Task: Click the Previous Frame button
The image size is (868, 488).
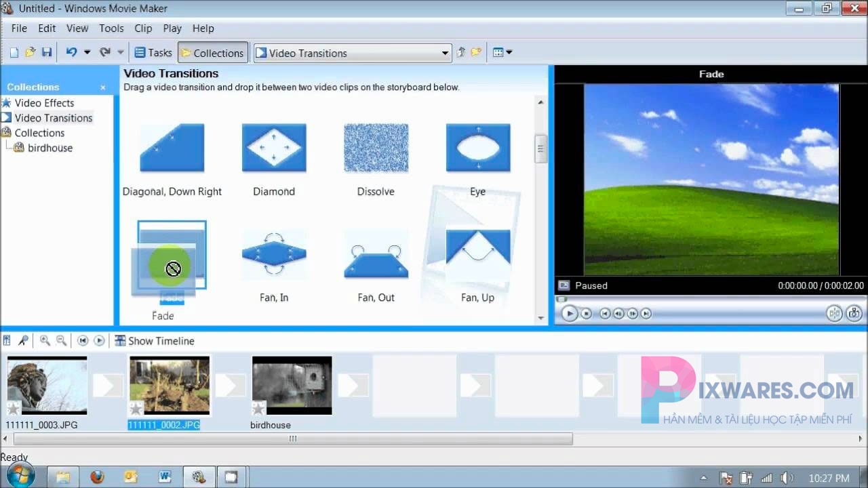Action: pyautogui.click(x=619, y=313)
